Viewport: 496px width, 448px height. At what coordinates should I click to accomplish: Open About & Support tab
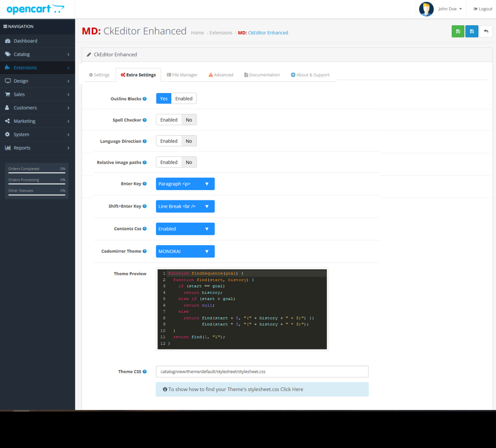[x=310, y=75]
